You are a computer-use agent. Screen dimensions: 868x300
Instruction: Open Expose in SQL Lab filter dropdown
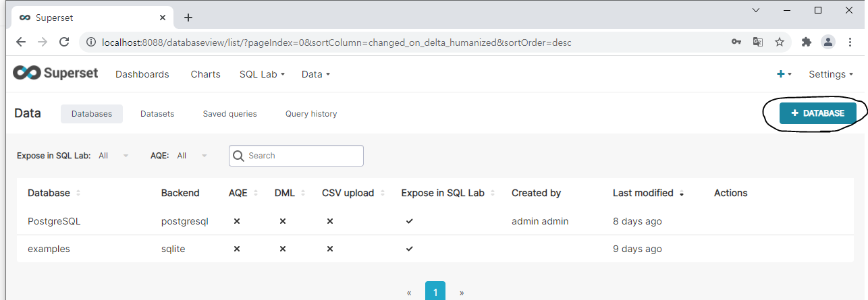(113, 156)
